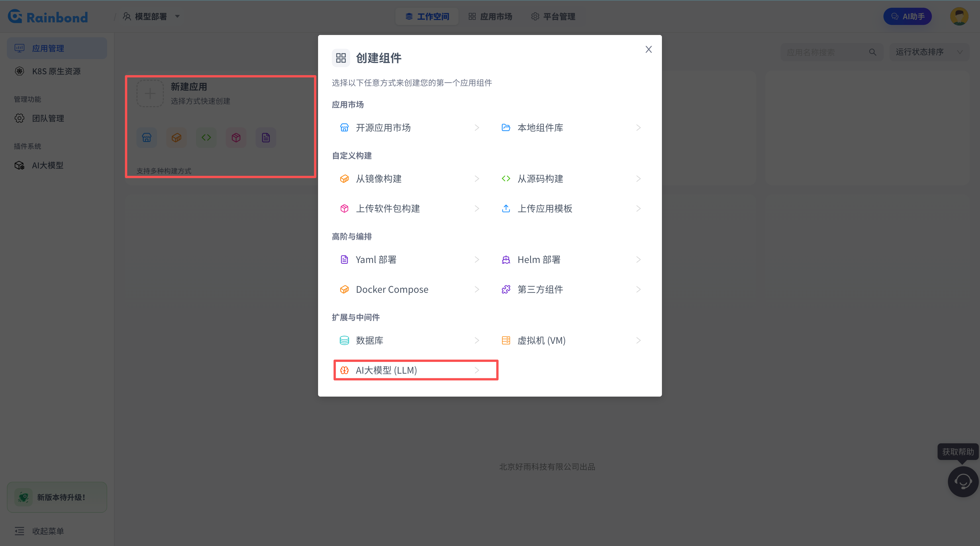Screen dimensions: 980x546
Task: Click 上传软件包构建 package icon
Action: click(x=344, y=208)
